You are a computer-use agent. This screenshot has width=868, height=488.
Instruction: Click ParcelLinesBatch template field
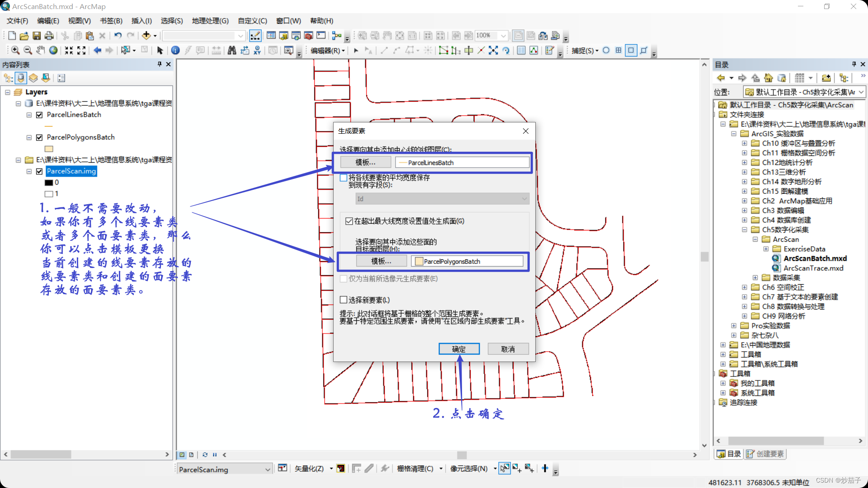tap(462, 162)
